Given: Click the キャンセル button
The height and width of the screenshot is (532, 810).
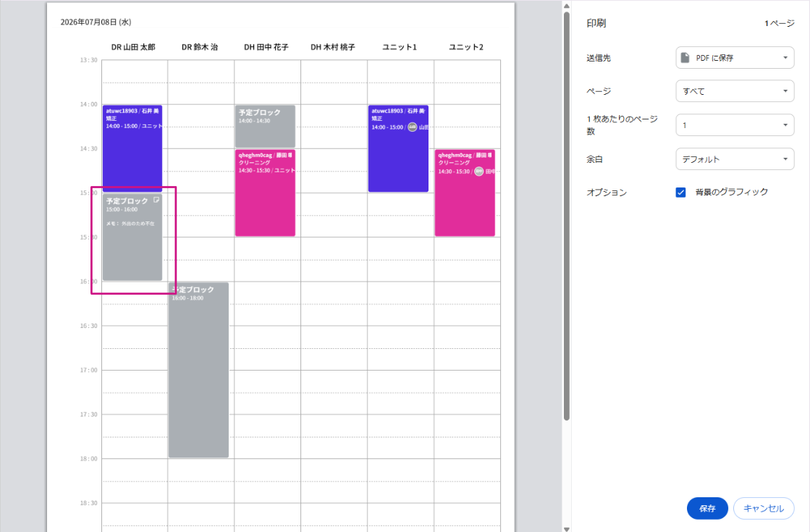Looking at the screenshot, I should click(x=764, y=508).
